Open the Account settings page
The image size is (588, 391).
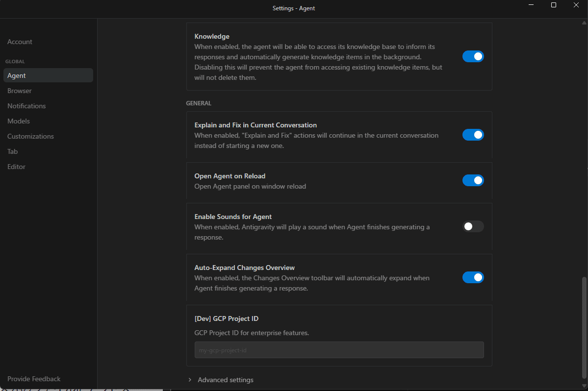(20, 42)
